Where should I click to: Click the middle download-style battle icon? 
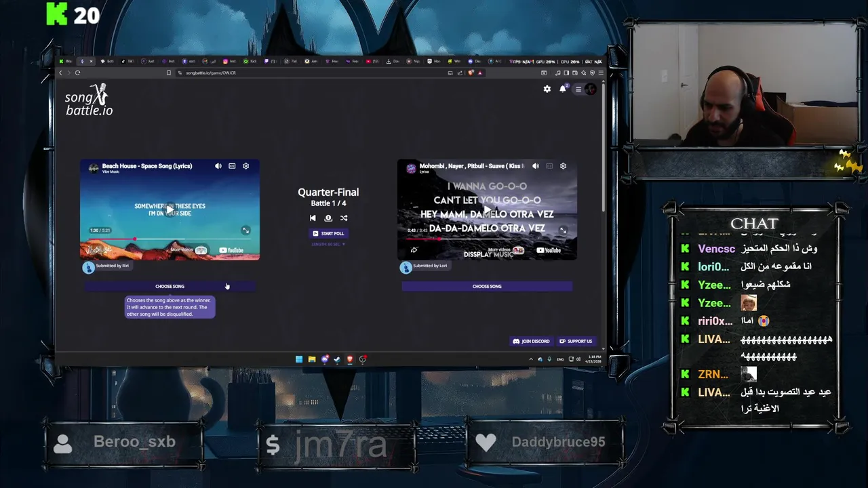tap(328, 218)
